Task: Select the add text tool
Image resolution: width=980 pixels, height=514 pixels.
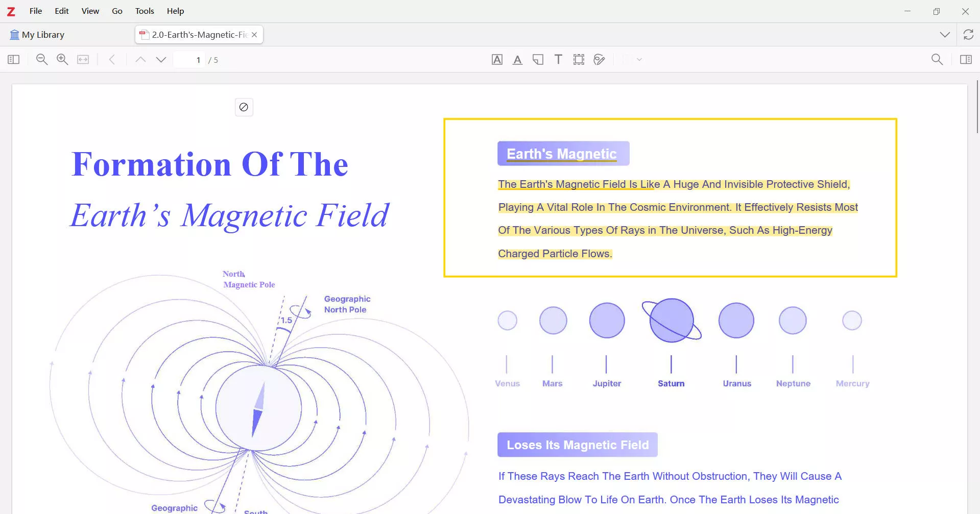Action: coord(558,60)
